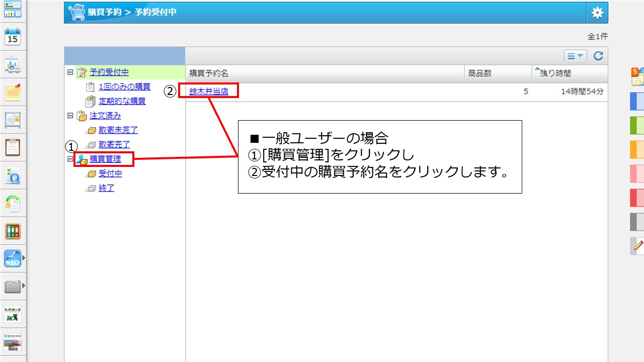This screenshot has width=644, height=362.
Task: Click the 注文済み box icon in tree
Action: pyautogui.click(x=82, y=116)
